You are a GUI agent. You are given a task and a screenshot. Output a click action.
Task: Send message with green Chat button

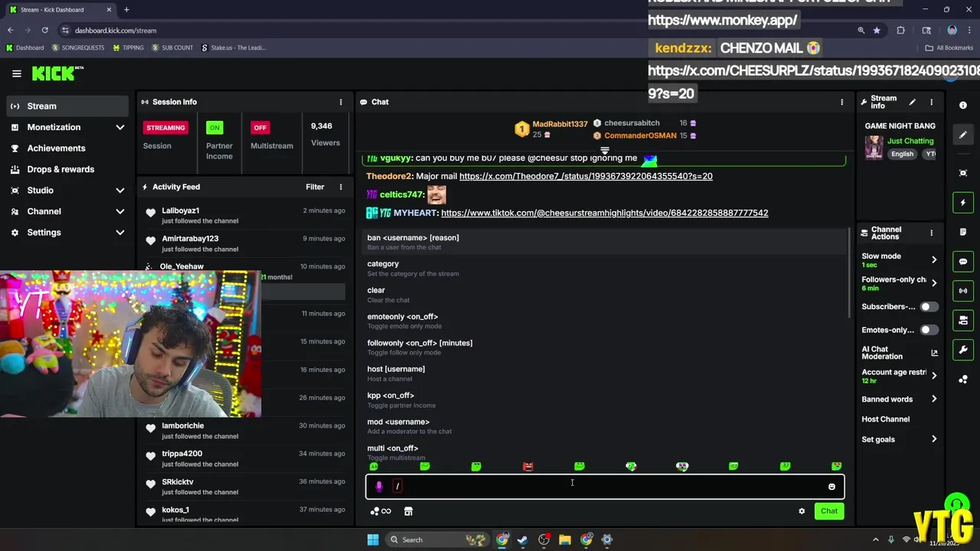pos(829,511)
